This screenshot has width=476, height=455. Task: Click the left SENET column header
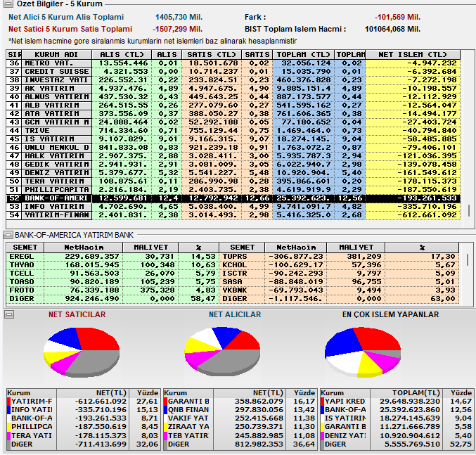[x=25, y=248]
